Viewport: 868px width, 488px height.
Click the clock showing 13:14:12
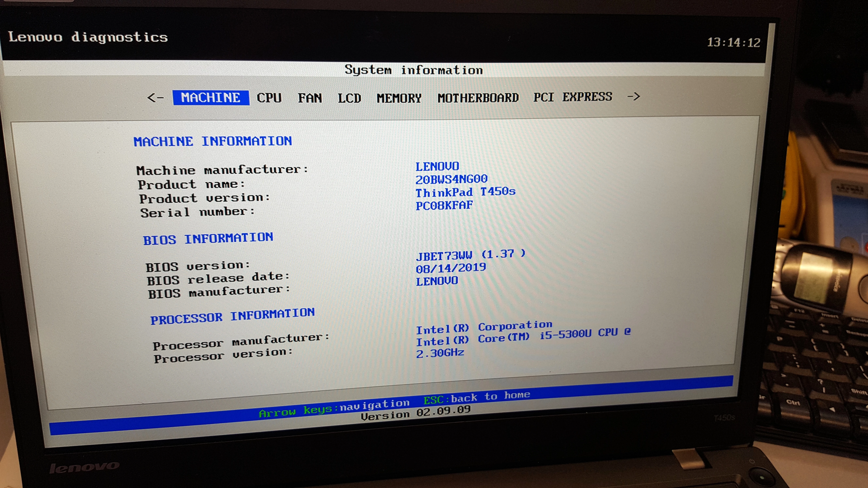(734, 42)
